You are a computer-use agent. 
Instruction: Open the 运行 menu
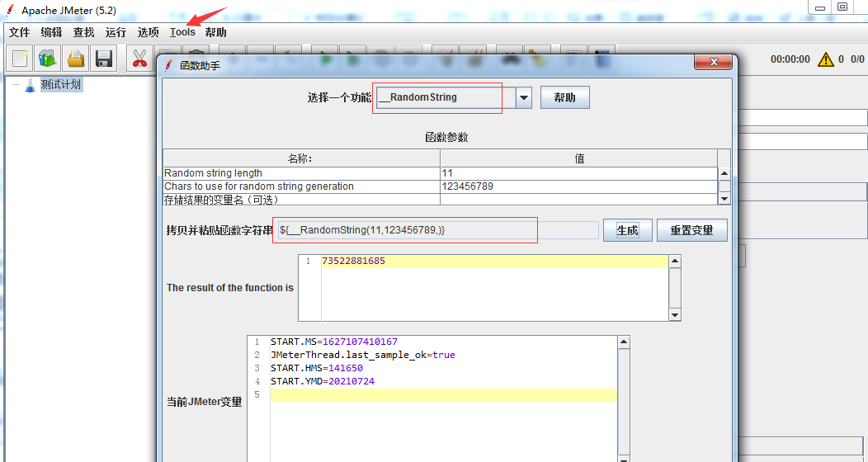click(x=116, y=32)
